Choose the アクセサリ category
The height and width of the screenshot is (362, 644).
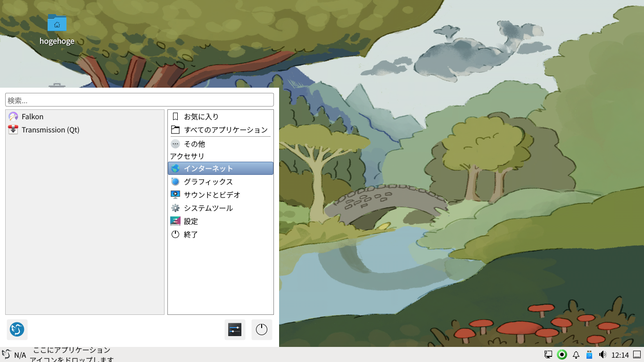pos(221,156)
